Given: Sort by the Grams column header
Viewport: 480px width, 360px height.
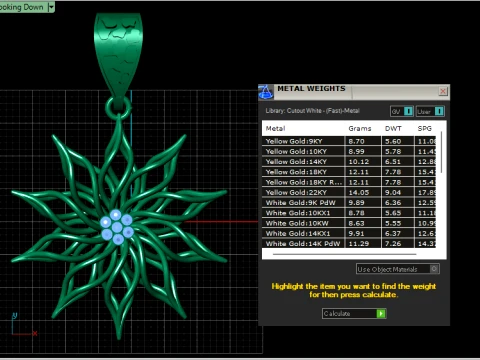Looking at the screenshot, I should [360, 129].
